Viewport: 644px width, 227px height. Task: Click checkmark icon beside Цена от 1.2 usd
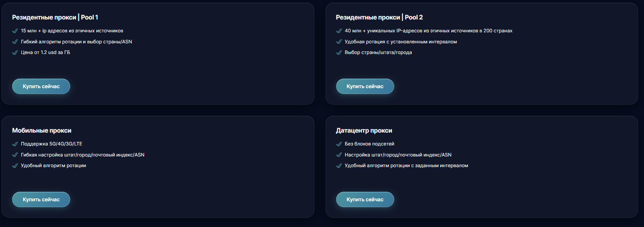tap(15, 53)
